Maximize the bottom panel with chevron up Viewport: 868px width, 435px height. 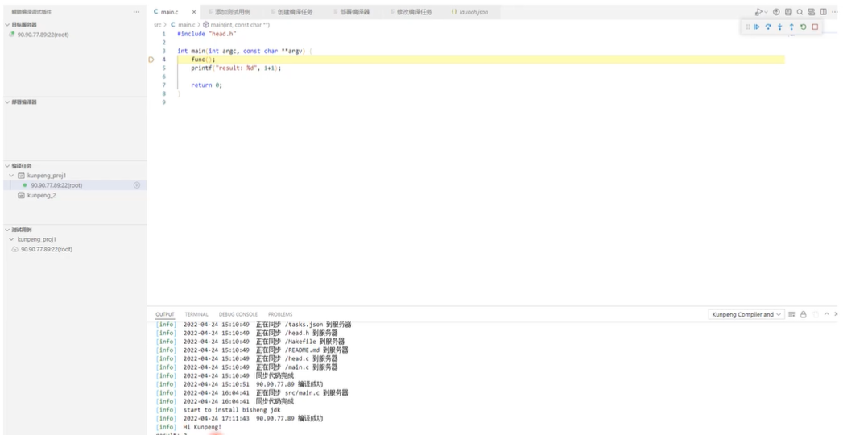pos(826,314)
